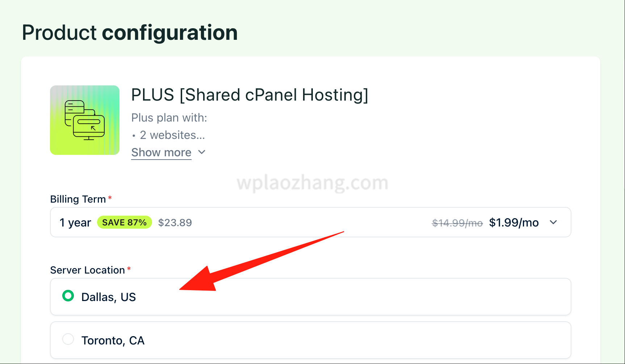The width and height of the screenshot is (625, 364).
Task: Open the Billing Term dropdown via its arrow
Action: coord(553,222)
